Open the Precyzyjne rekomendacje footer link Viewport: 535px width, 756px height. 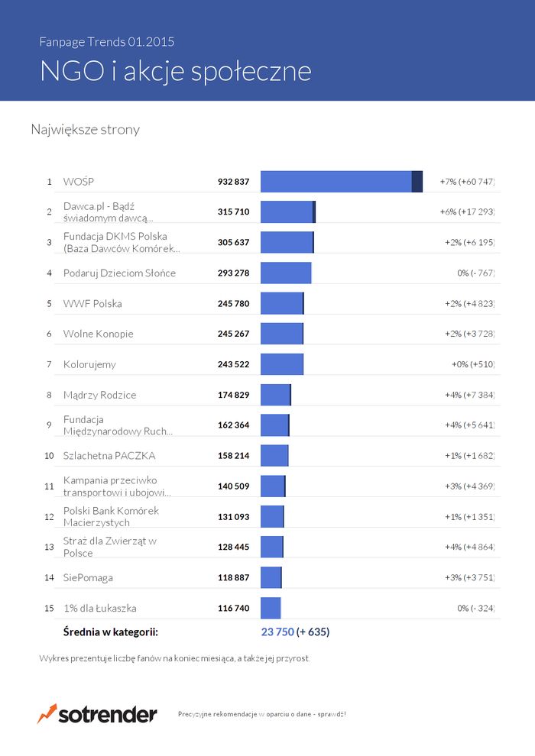(262, 714)
